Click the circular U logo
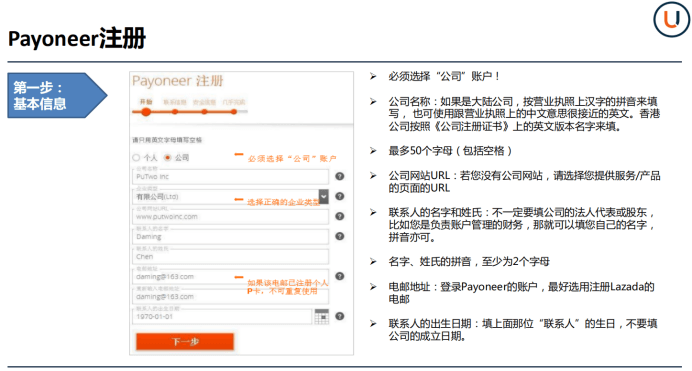The image size is (692, 371). click(x=671, y=19)
